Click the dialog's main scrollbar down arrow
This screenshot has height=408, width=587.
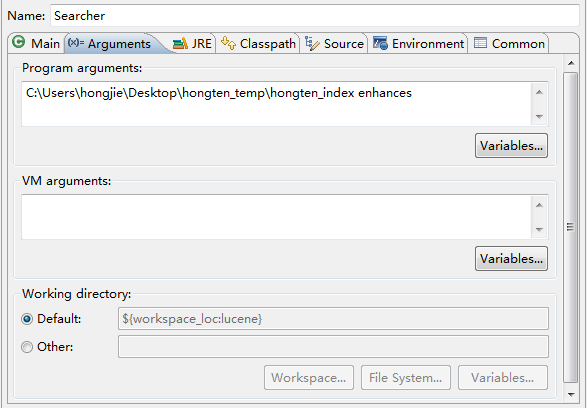[x=571, y=394]
